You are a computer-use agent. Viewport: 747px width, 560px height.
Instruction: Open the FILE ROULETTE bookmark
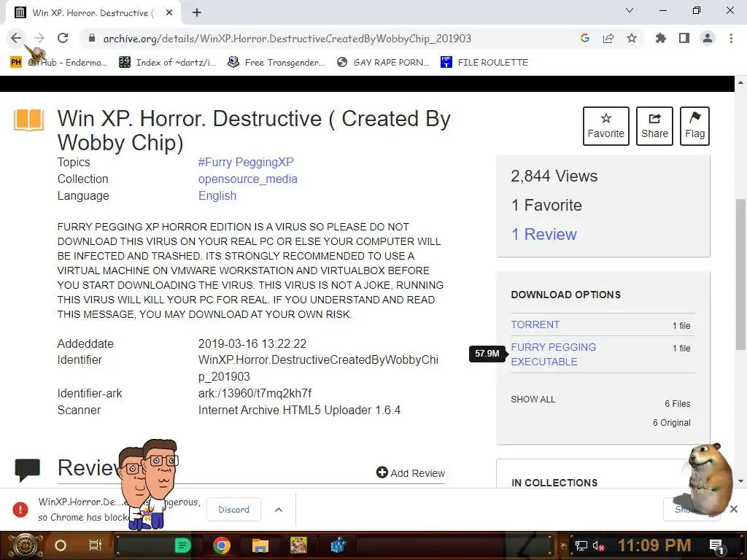click(484, 63)
